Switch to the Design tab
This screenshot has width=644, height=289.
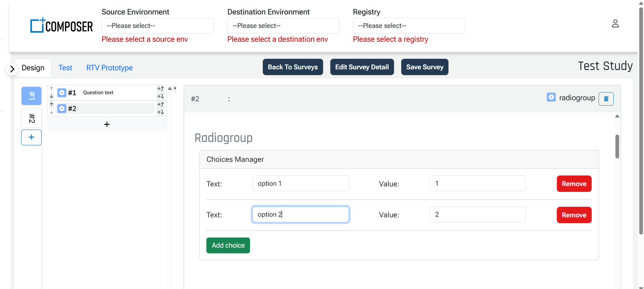click(x=33, y=68)
